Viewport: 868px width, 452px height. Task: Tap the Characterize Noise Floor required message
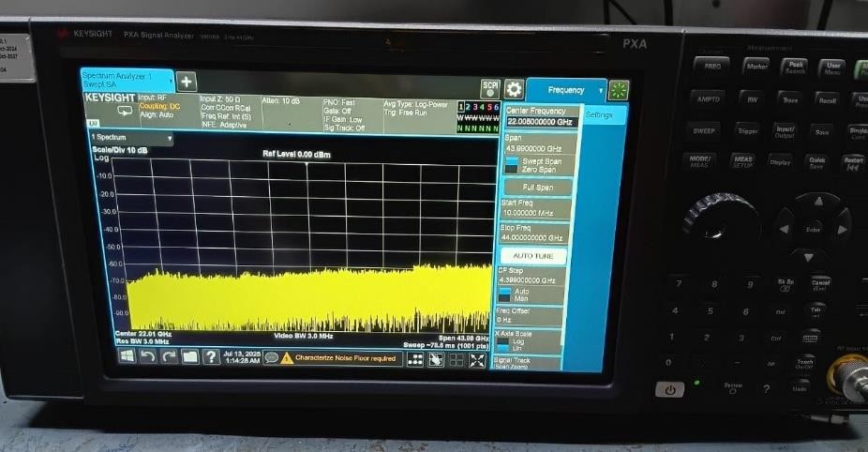click(346, 358)
